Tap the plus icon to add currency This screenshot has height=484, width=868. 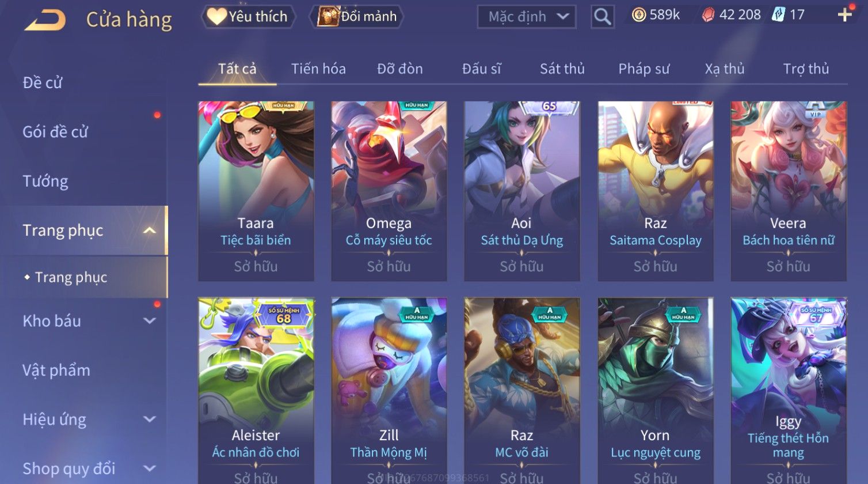(x=844, y=15)
